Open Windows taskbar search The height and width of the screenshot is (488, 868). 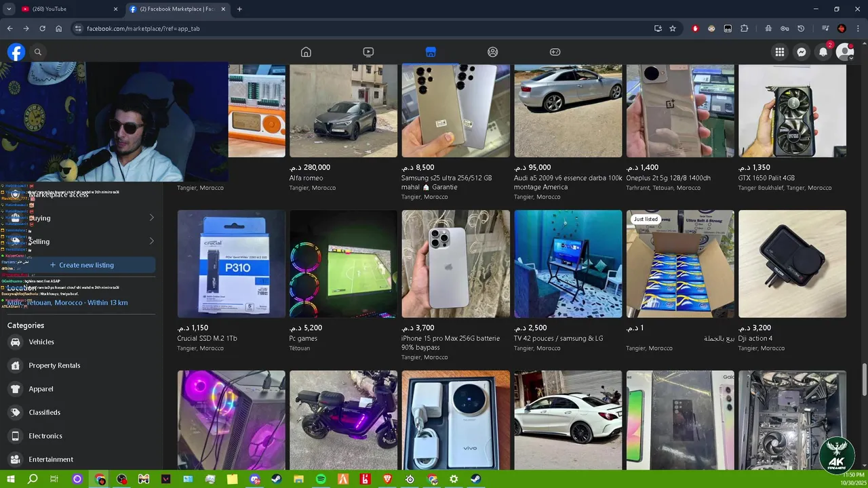(x=33, y=479)
